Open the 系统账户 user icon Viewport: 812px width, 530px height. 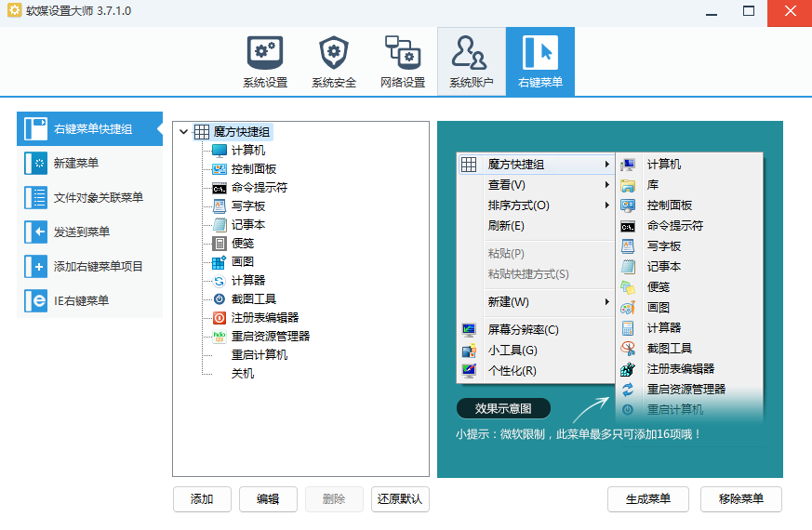pyautogui.click(x=471, y=53)
